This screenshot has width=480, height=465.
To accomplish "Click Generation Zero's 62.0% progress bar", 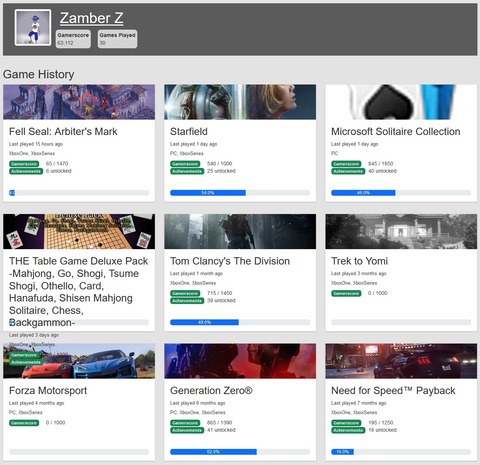I will coord(240,452).
